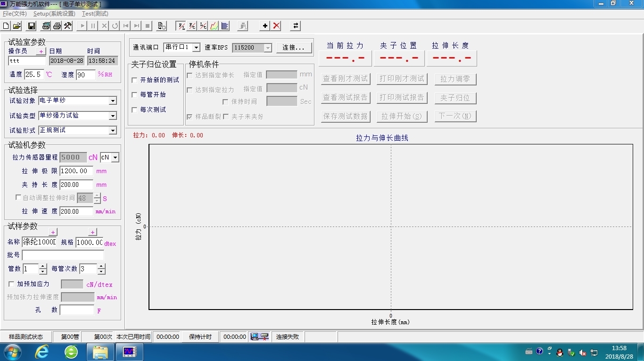Open settings with the hammer tools icon
Viewport: 644px width, 361px height.
pos(68,26)
